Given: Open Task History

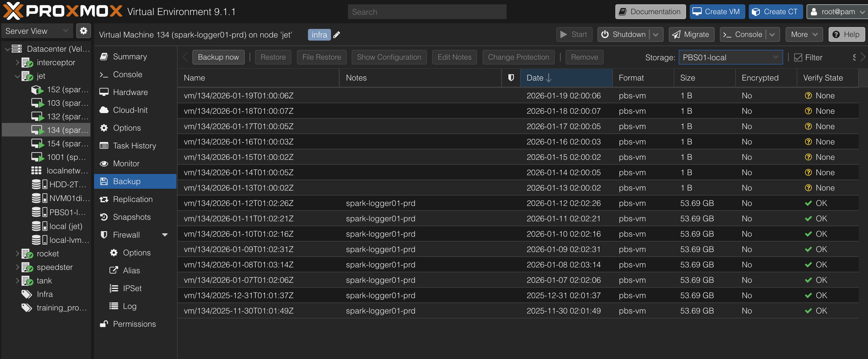Looking at the screenshot, I should [x=135, y=146].
